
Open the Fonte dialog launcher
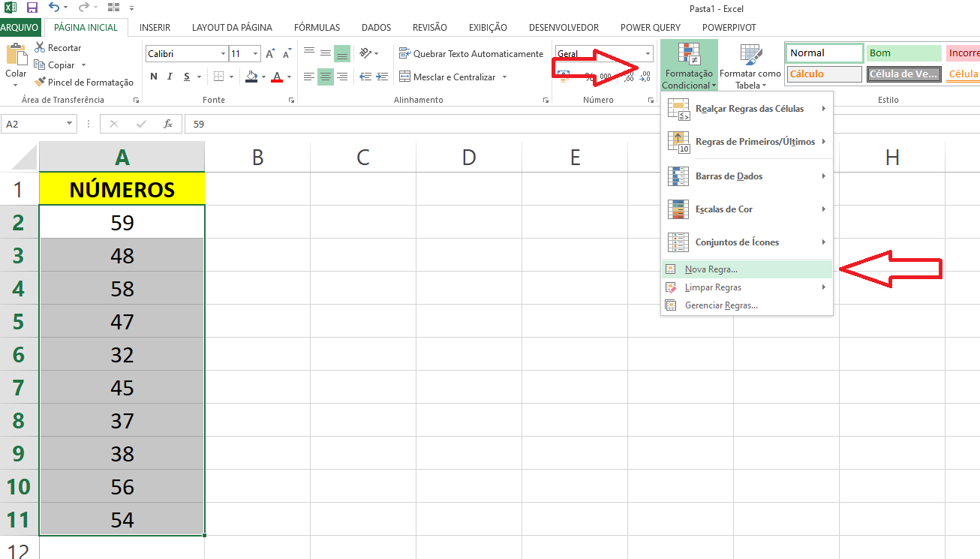(x=293, y=100)
